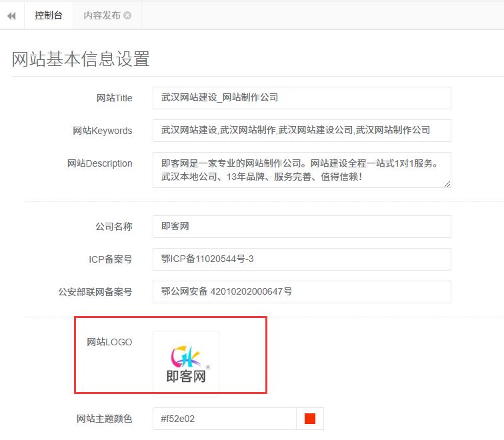The image size is (504, 440).
Task: Close the 内容发布 tab
Action: 127,15
